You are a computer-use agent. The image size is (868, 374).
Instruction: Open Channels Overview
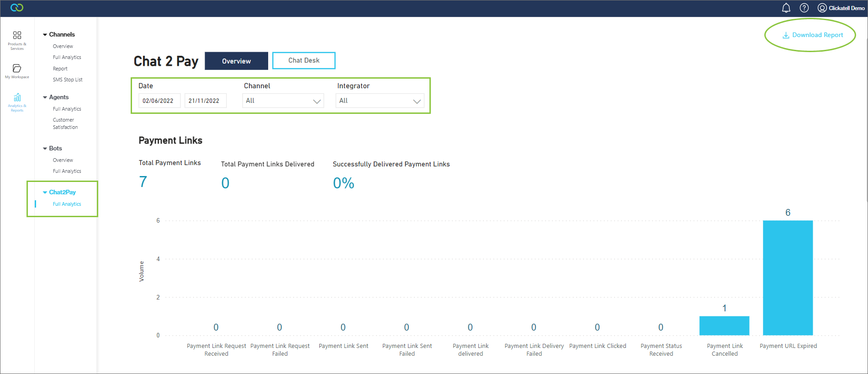coord(63,46)
